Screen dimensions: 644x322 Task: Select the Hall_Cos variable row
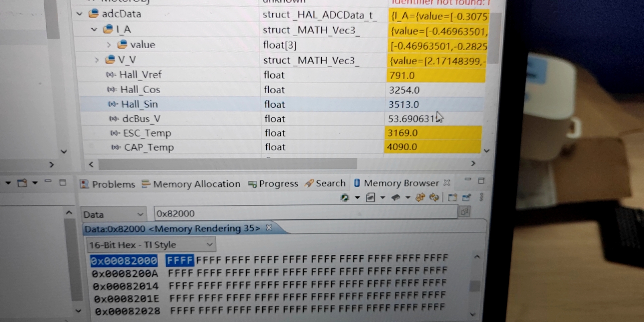point(281,90)
